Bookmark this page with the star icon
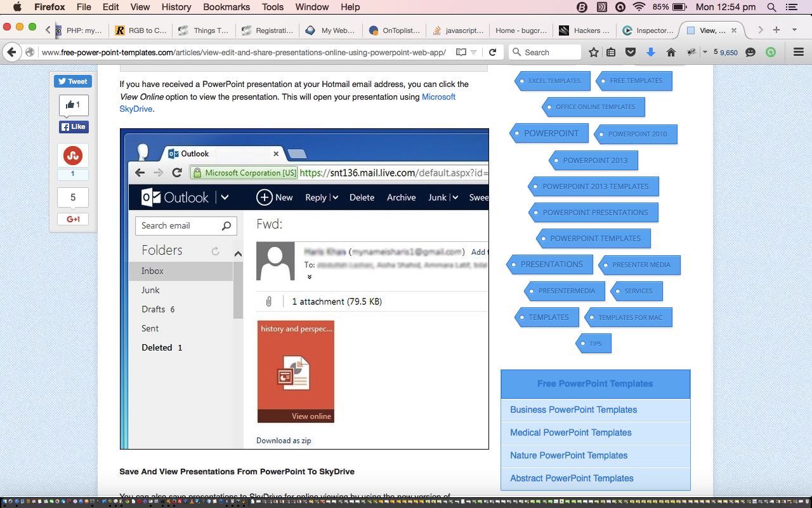This screenshot has height=508, width=812. point(594,52)
